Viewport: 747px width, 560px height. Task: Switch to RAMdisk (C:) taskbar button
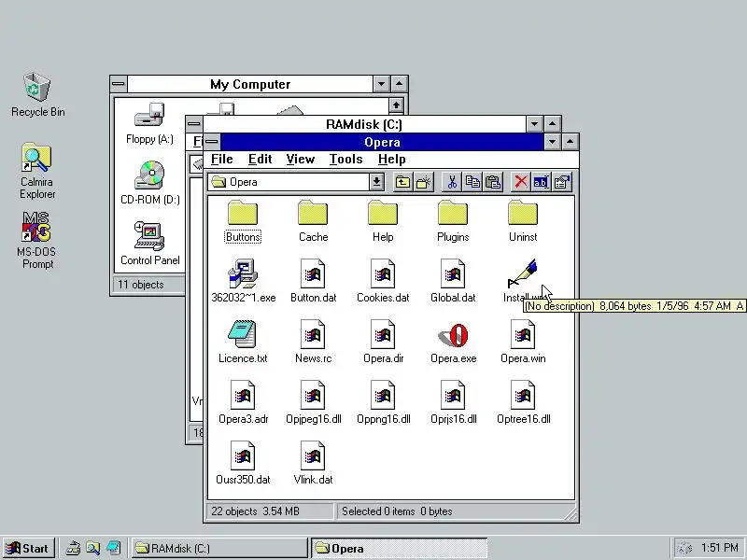[x=219, y=549]
